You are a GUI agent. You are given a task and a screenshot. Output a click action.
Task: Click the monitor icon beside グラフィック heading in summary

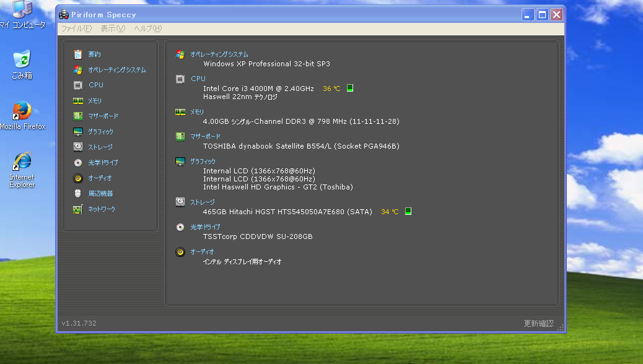point(180,162)
